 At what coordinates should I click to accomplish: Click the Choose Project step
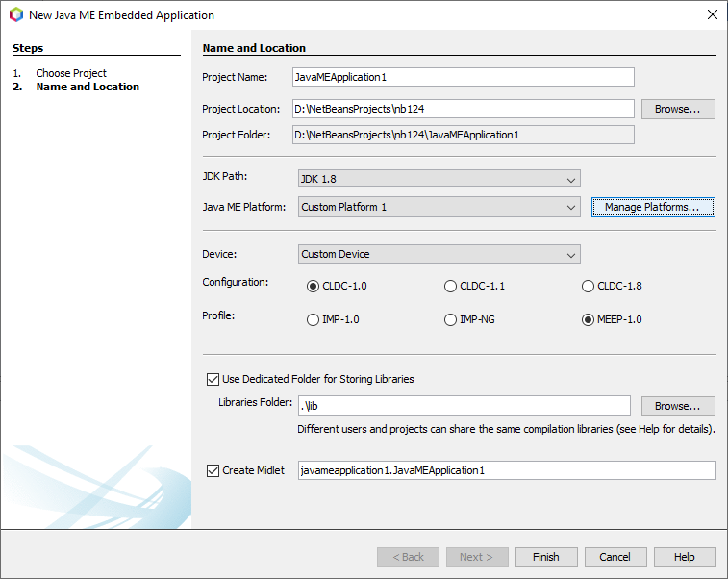[x=71, y=73]
